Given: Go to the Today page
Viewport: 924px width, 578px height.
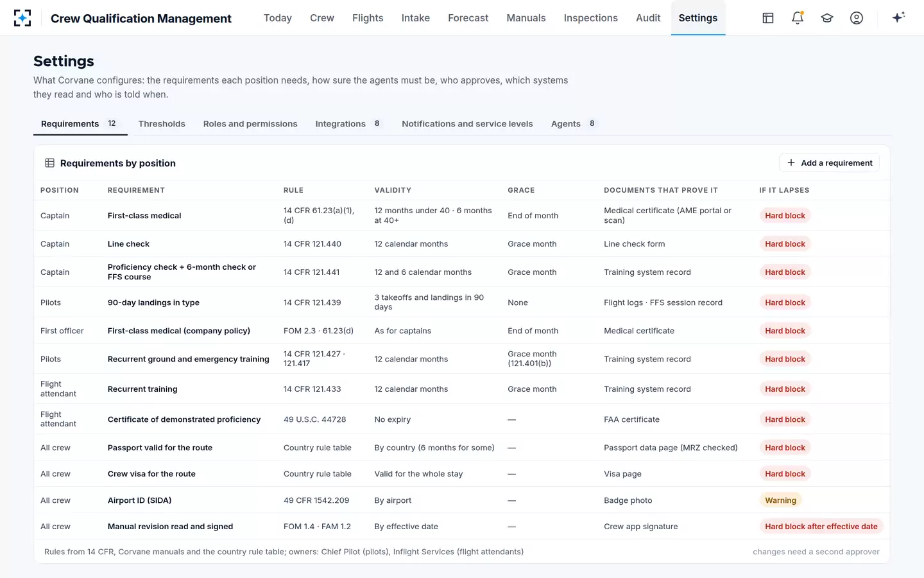Looking at the screenshot, I should pyautogui.click(x=278, y=18).
